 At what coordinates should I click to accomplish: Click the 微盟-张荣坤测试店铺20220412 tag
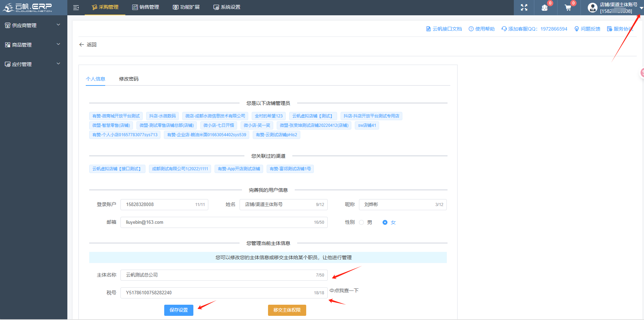point(314,125)
